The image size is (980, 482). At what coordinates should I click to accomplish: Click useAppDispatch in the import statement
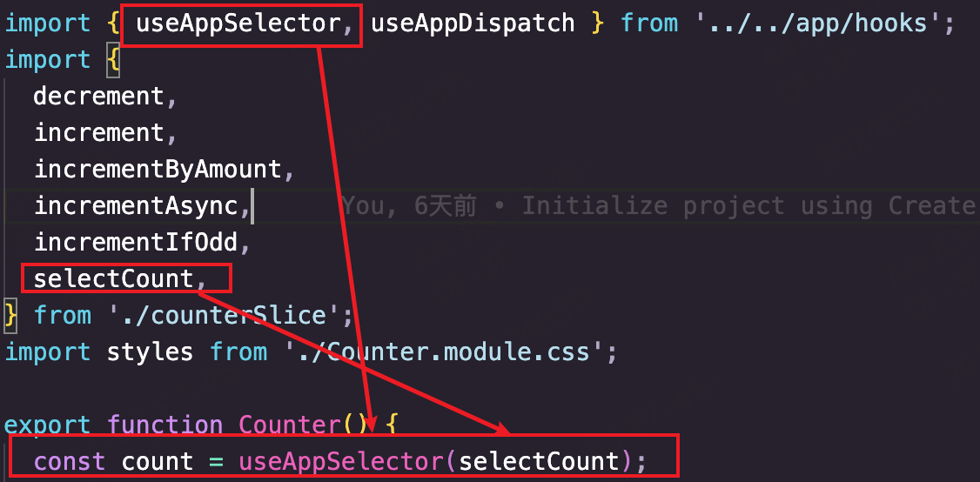[473, 23]
